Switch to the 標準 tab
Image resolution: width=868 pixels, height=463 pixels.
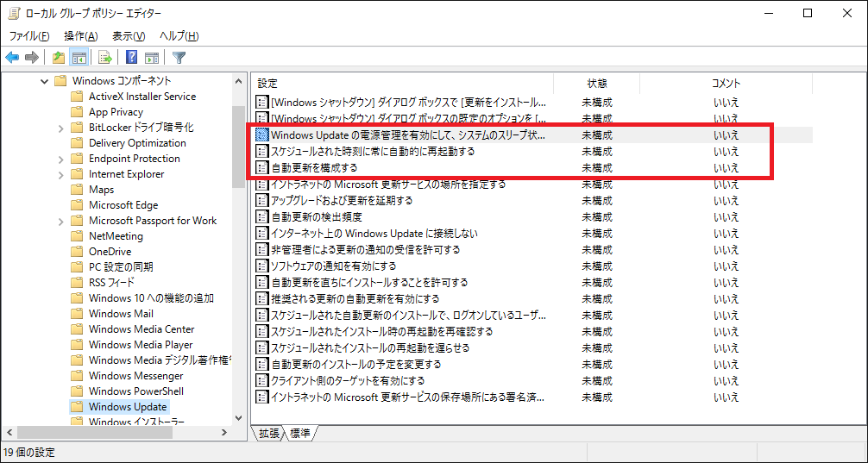pyautogui.click(x=300, y=433)
